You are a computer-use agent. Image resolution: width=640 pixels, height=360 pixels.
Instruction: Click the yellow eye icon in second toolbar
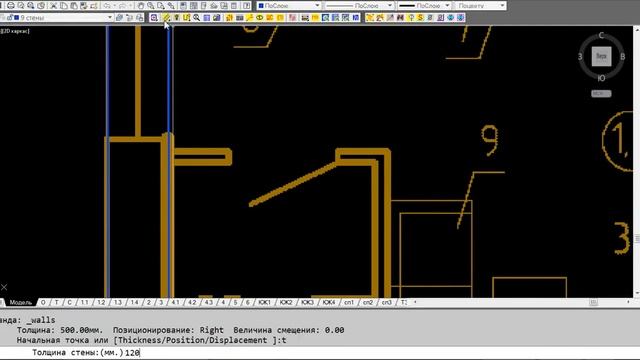260,18
